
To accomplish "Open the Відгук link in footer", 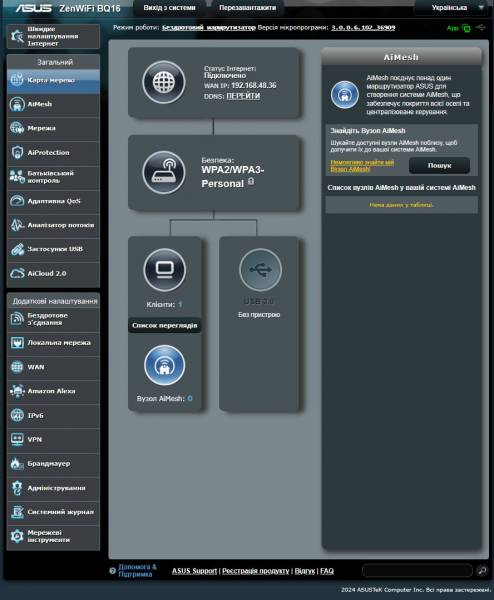I will coord(305,571).
